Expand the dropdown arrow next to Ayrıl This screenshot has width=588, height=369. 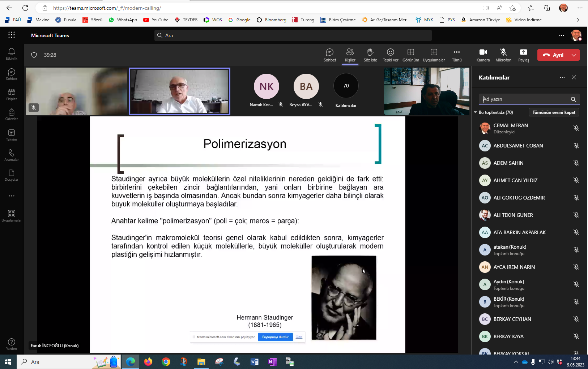[574, 55]
